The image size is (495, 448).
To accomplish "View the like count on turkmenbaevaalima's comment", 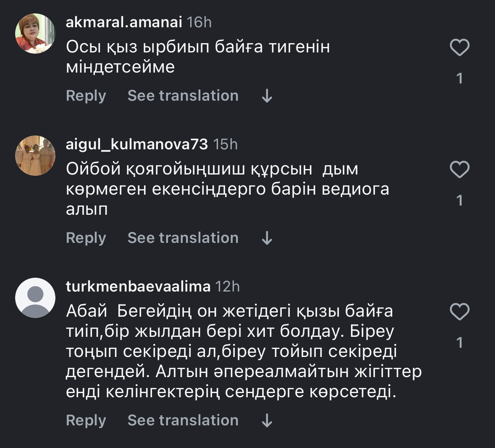I will click(459, 343).
